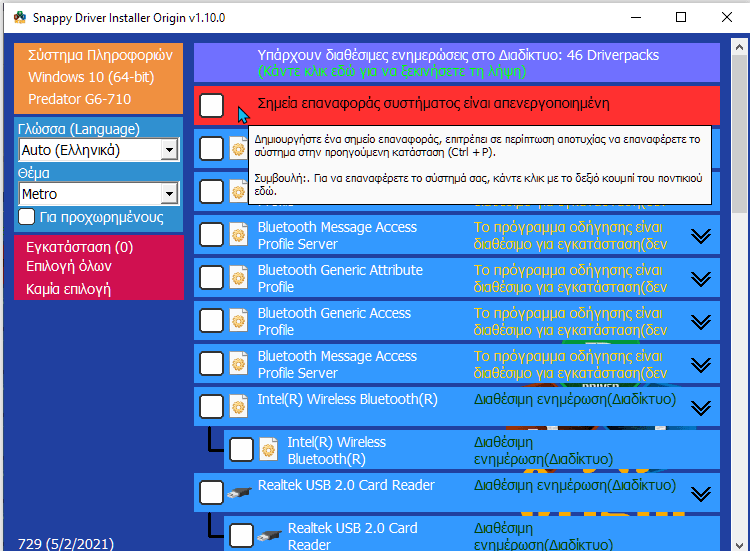Click Εγκατάσταση (0) install button
Screen dimensions: 750x551
[x=79, y=247]
